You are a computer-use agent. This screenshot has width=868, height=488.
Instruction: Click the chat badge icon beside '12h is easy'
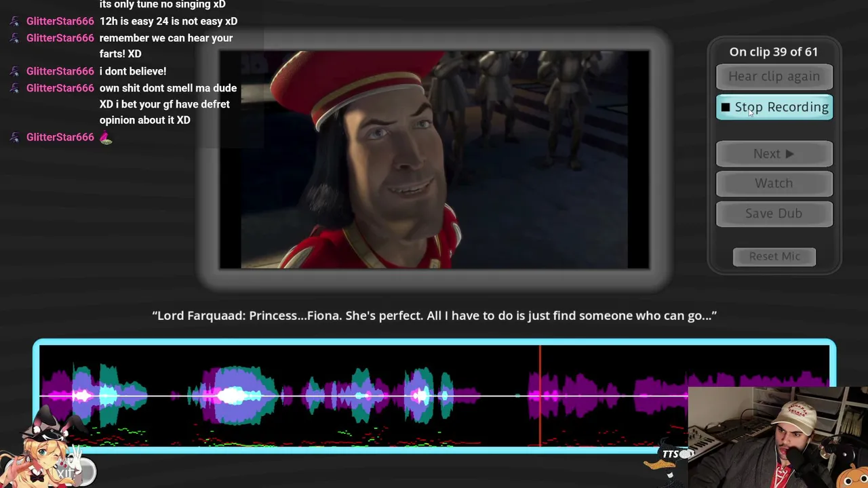pos(14,21)
